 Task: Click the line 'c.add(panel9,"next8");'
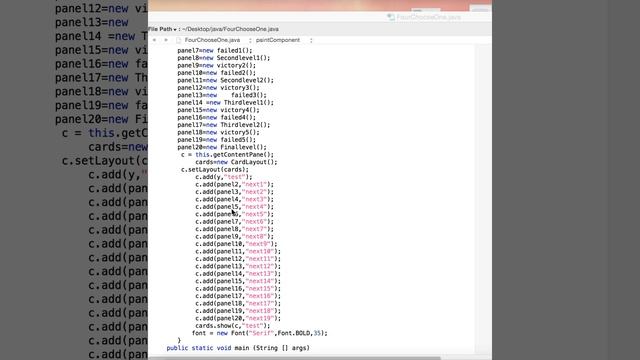tap(234, 236)
